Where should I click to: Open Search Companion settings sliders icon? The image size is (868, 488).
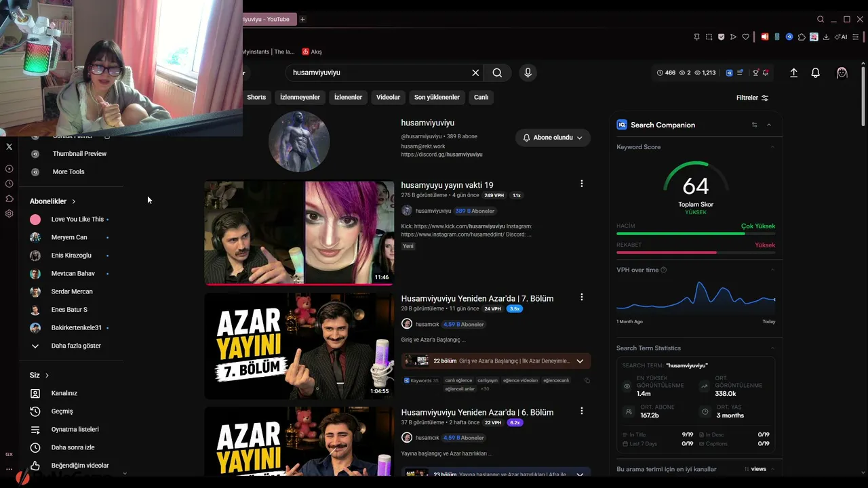coord(755,125)
